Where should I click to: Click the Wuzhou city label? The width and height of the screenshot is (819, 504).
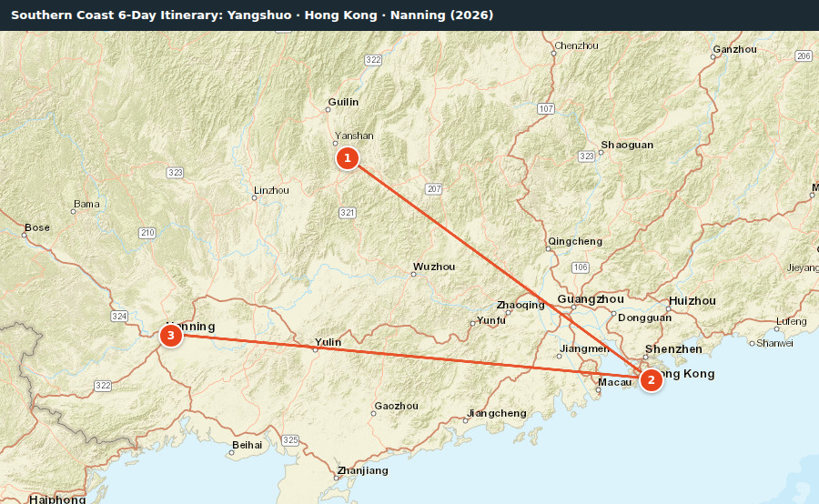pyautogui.click(x=433, y=267)
